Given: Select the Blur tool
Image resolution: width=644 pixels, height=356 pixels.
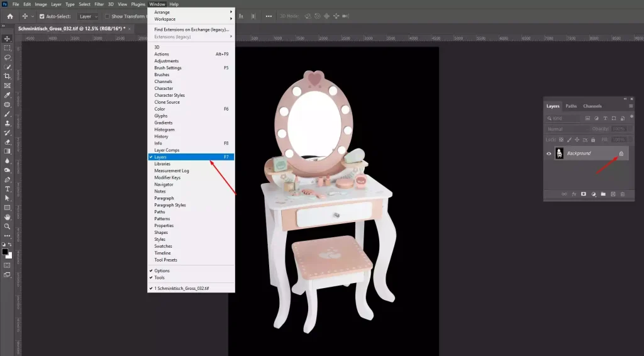Looking at the screenshot, I should click(x=7, y=161).
